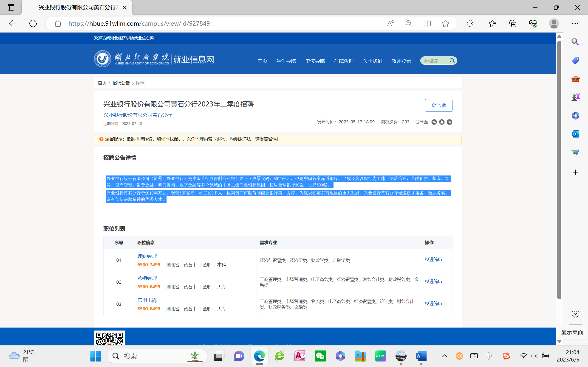
Task: Expand the system tray hidden icons chevron
Action: click(444, 356)
